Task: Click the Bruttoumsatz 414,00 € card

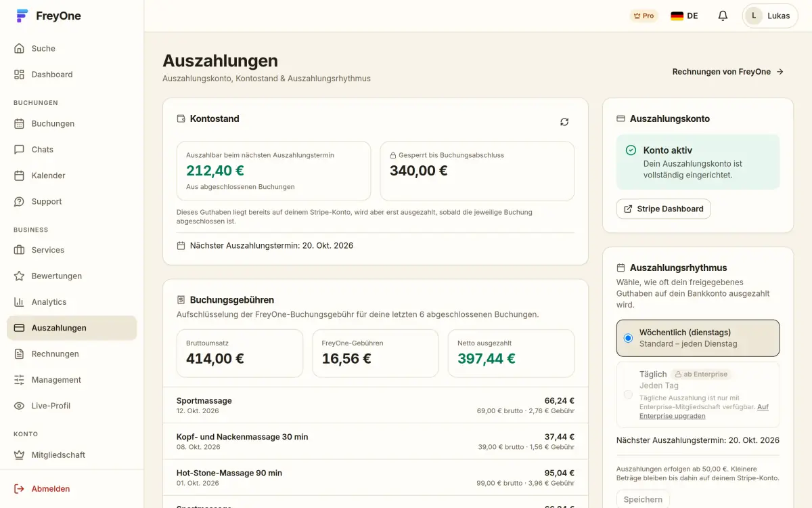Action: (240, 354)
